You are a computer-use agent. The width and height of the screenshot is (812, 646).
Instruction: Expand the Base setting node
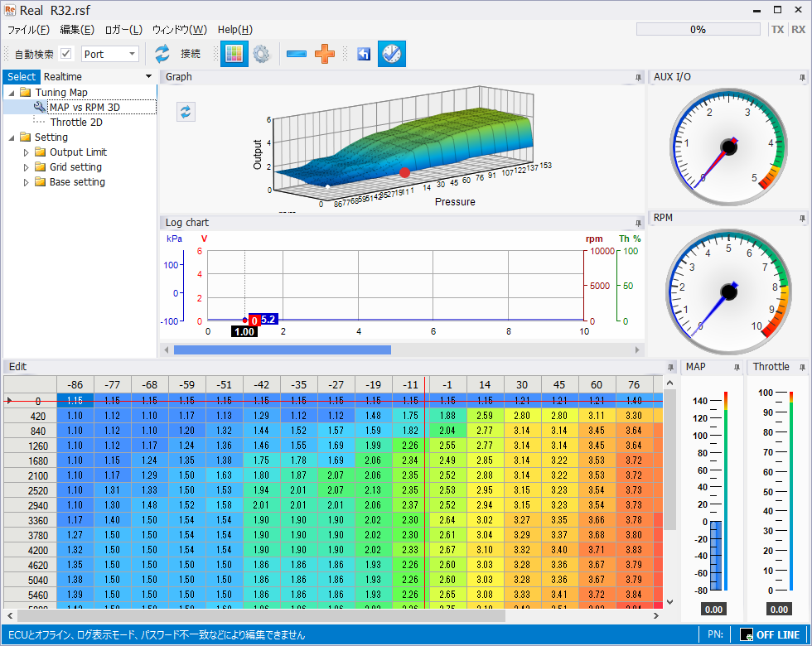26,183
